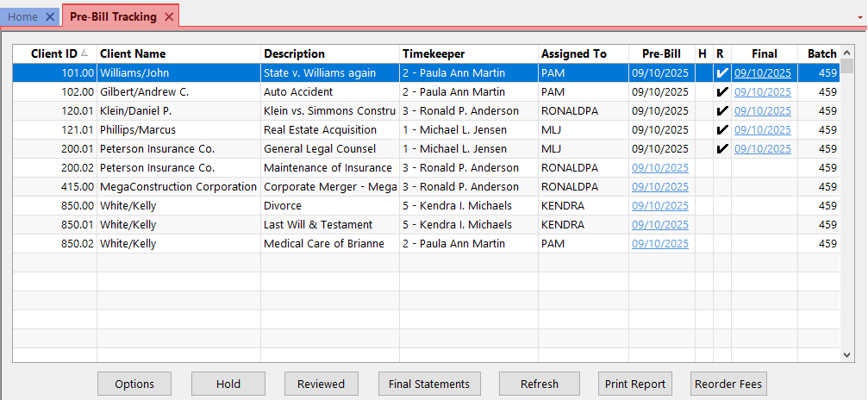Image resolution: width=868 pixels, height=400 pixels.
Task: Open Reorder Fees
Action: click(728, 384)
